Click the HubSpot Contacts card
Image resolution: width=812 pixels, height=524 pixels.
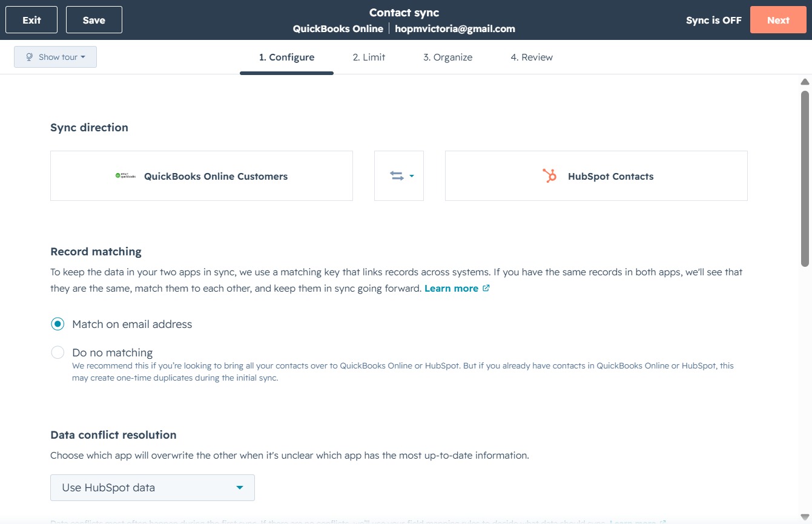(596, 176)
